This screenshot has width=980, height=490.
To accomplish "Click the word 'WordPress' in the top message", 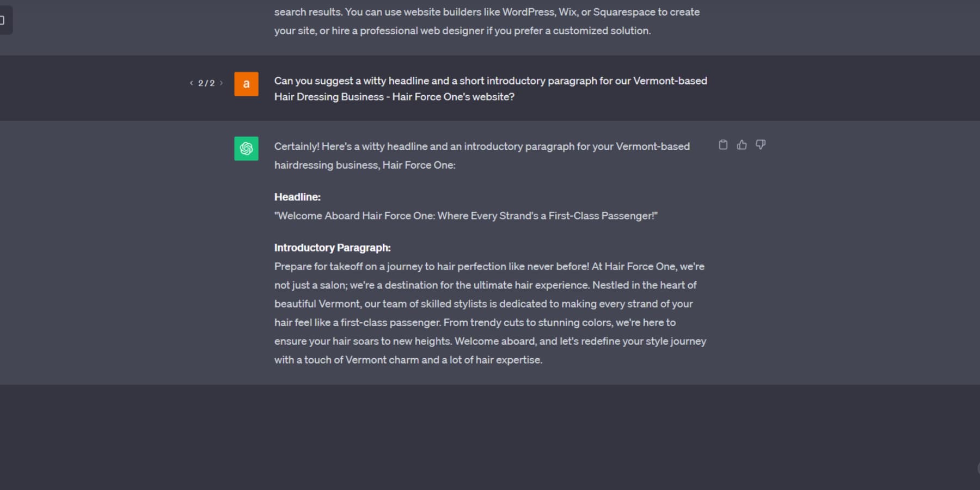I will (528, 11).
